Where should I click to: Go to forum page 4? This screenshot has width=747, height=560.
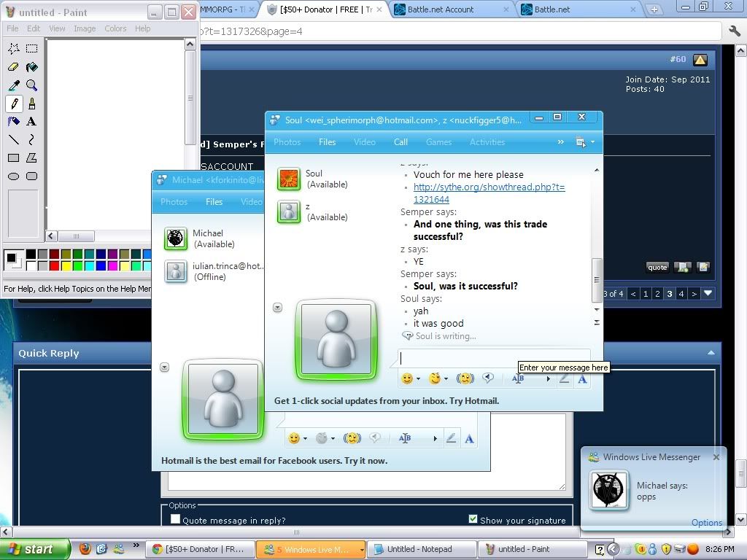pyautogui.click(x=681, y=293)
